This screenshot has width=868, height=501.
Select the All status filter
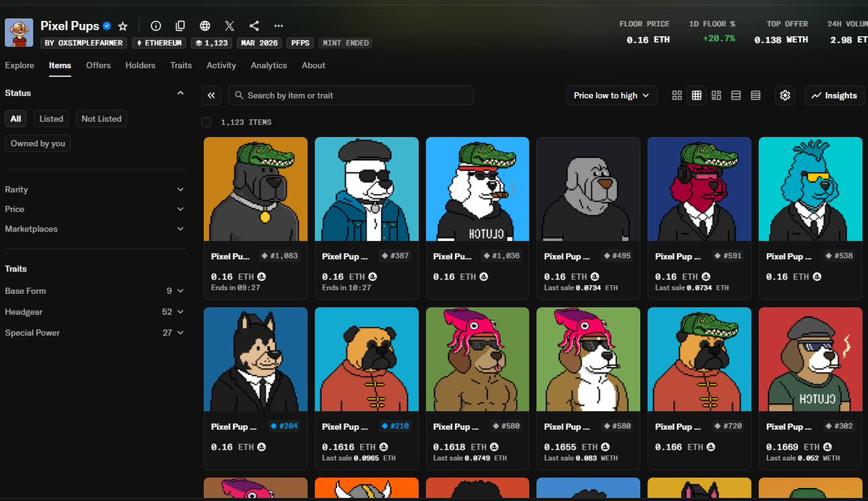[x=16, y=119]
